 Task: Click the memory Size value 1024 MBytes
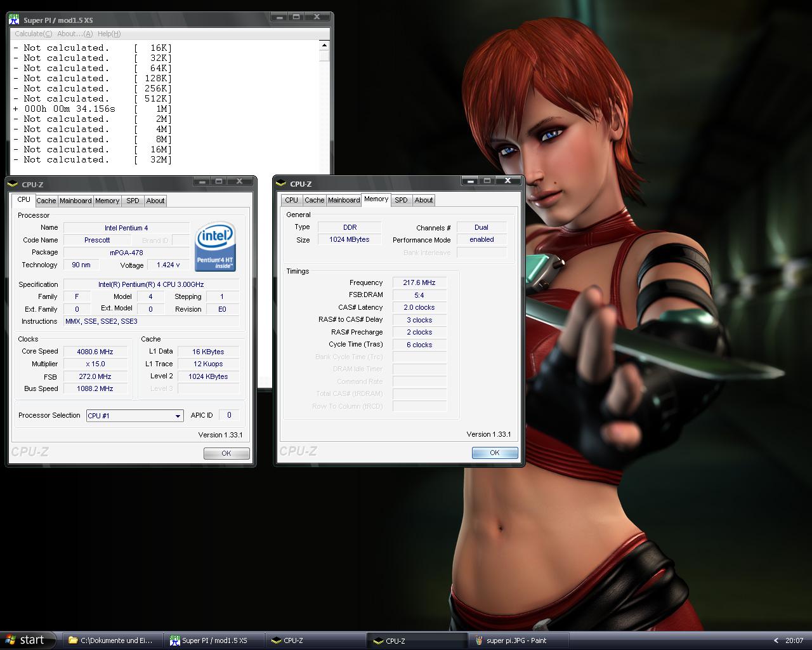pyautogui.click(x=349, y=239)
